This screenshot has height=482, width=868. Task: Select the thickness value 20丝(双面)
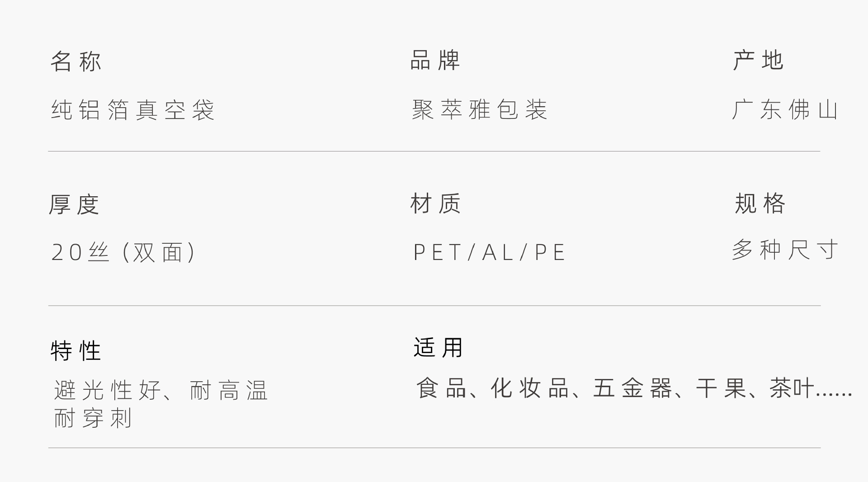(x=124, y=252)
